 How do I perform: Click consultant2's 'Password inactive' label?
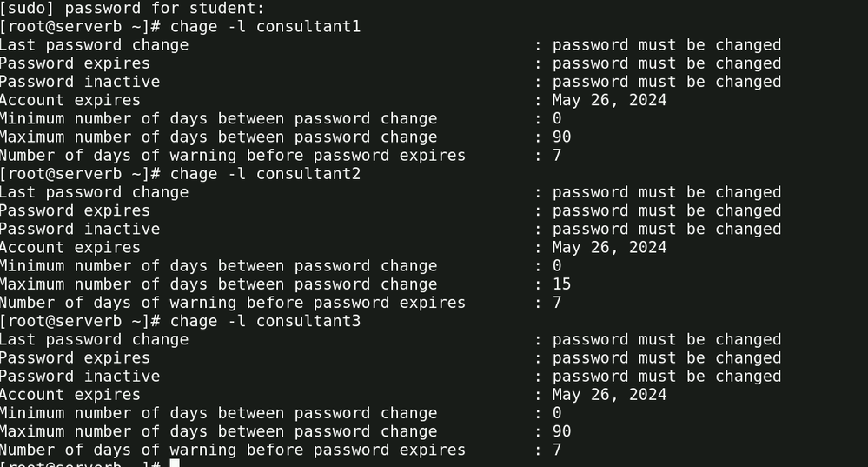pos(80,229)
